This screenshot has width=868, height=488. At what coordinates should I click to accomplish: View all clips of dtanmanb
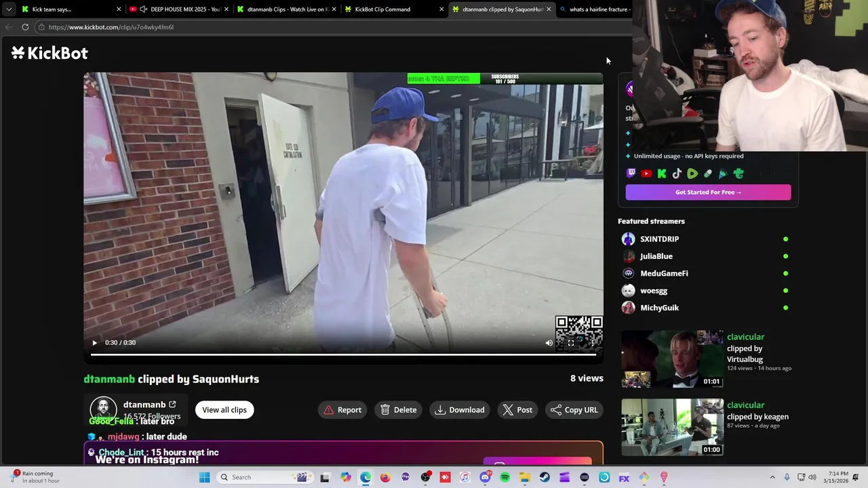click(x=224, y=409)
